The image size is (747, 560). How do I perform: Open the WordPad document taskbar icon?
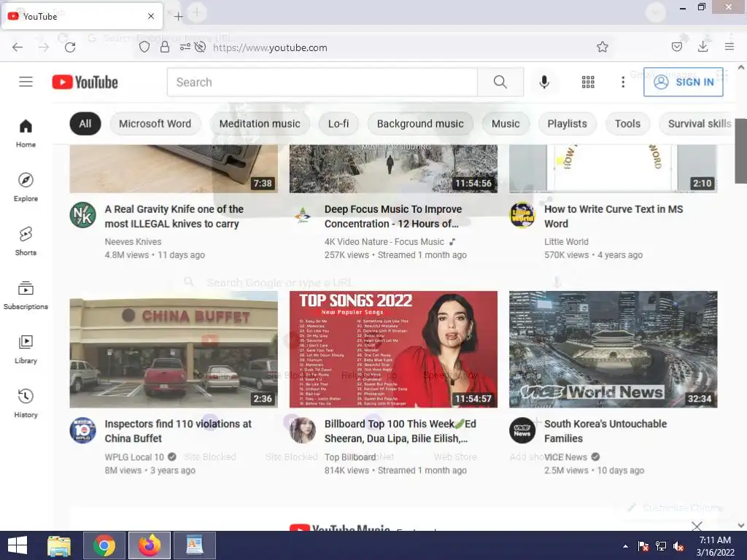[194, 545]
